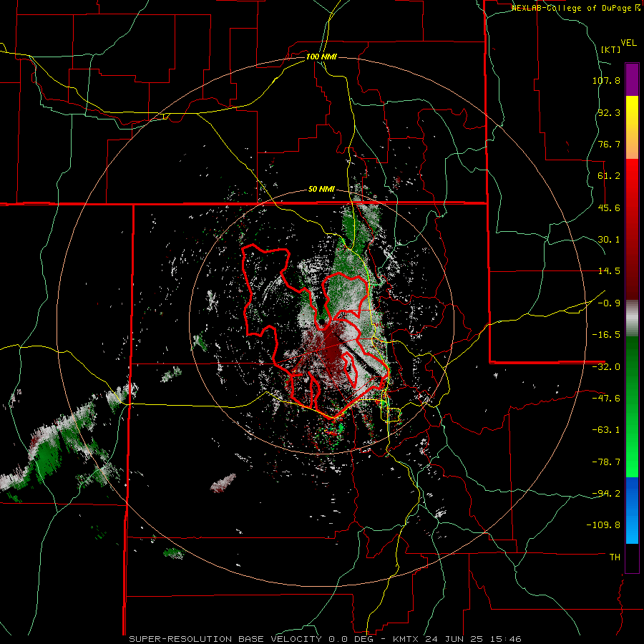Select the -0.9 legend value

click(606, 303)
